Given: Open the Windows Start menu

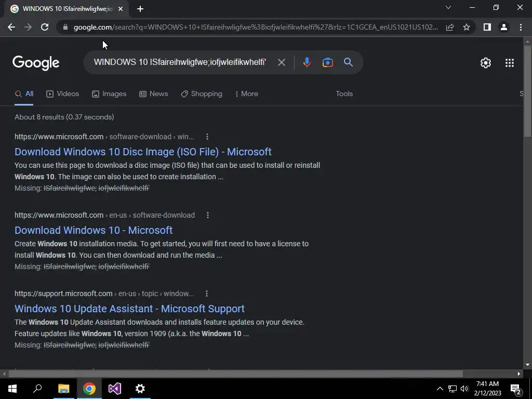Looking at the screenshot, I should point(12,389).
